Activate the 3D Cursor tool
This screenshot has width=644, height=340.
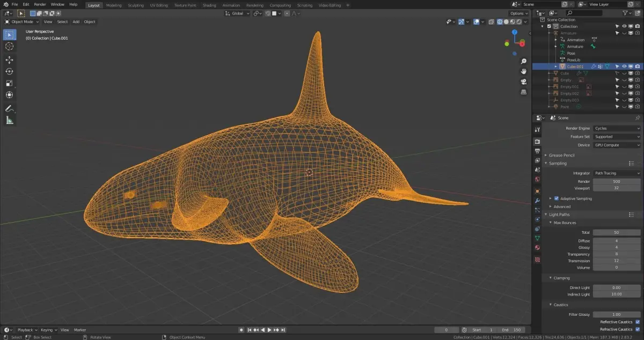(9, 47)
